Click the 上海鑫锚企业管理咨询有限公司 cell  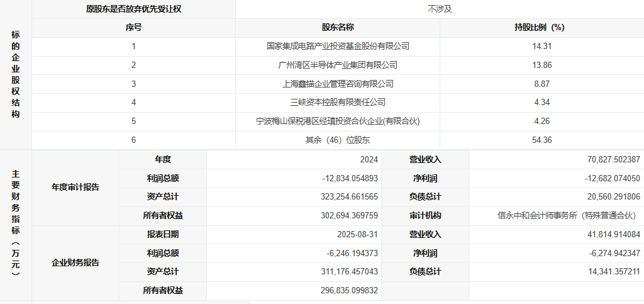[x=338, y=84]
